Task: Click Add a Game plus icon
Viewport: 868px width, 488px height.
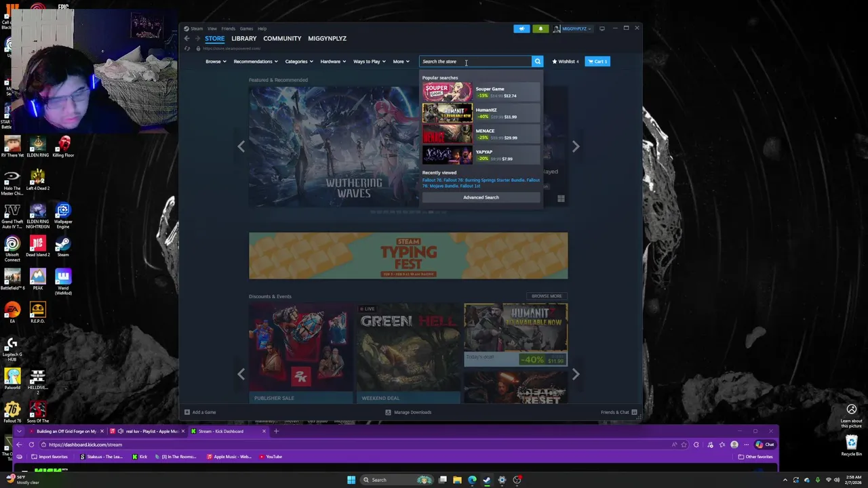Action: (187, 412)
